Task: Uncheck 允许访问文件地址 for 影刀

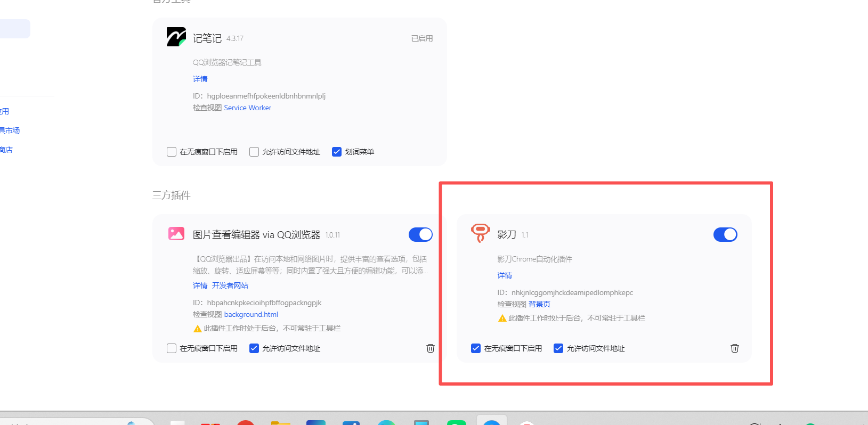Action: (x=558, y=348)
